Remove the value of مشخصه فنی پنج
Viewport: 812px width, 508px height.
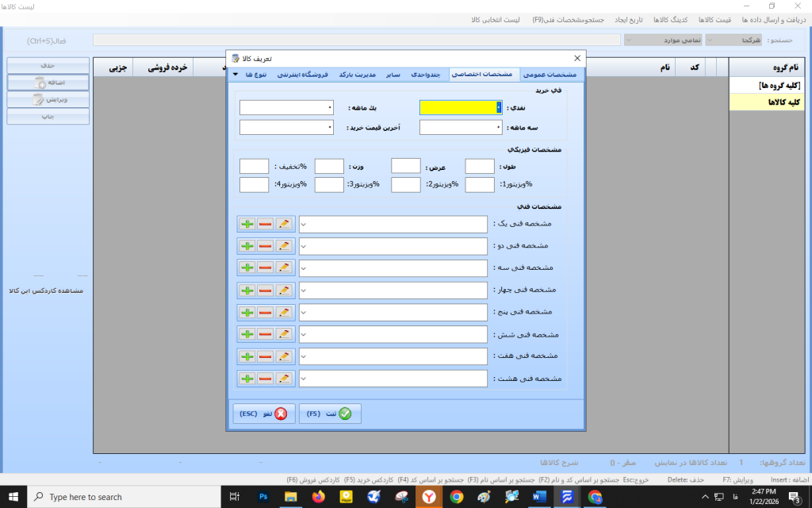[265, 313]
